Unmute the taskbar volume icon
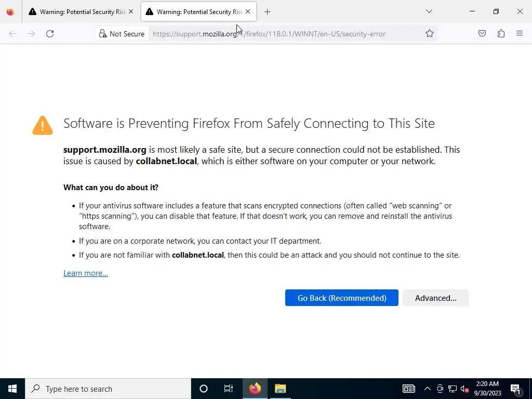The width and height of the screenshot is (532, 399). (x=465, y=389)
